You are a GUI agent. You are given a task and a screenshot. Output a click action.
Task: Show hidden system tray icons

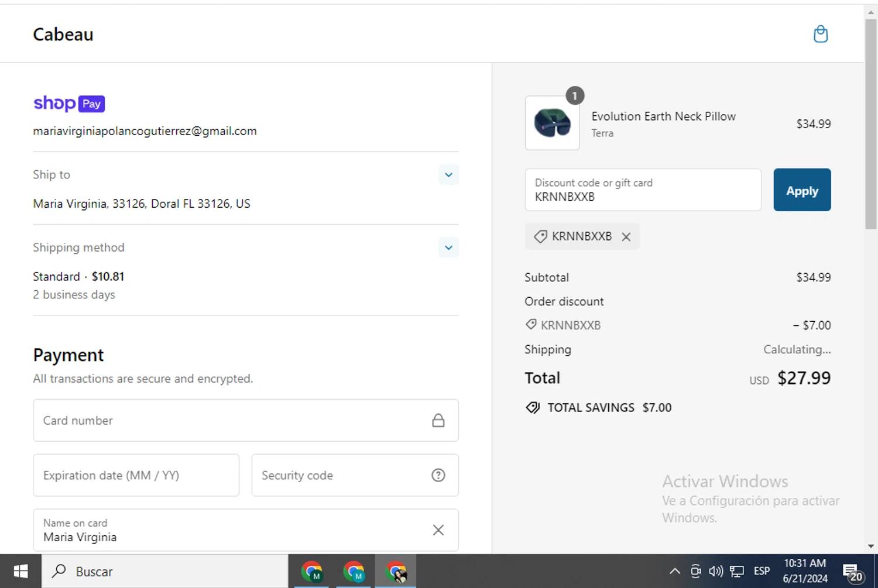(x=675, y=571)
